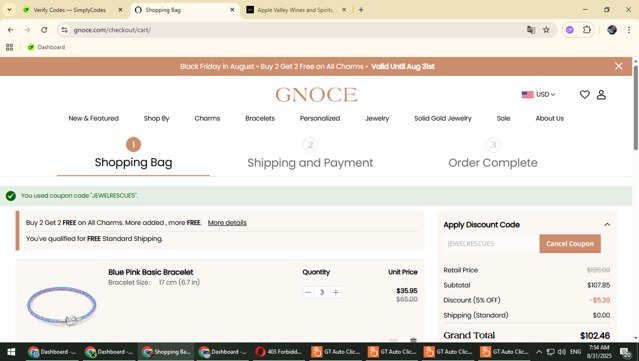
Task: Open the Personalized menu
Action: 320,119
